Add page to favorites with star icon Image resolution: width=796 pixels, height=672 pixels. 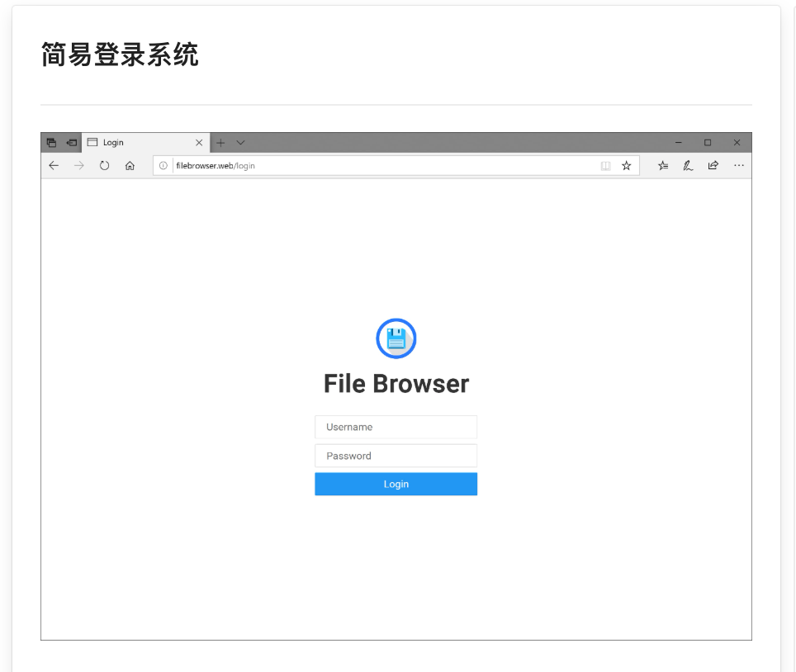coord(627,166)
